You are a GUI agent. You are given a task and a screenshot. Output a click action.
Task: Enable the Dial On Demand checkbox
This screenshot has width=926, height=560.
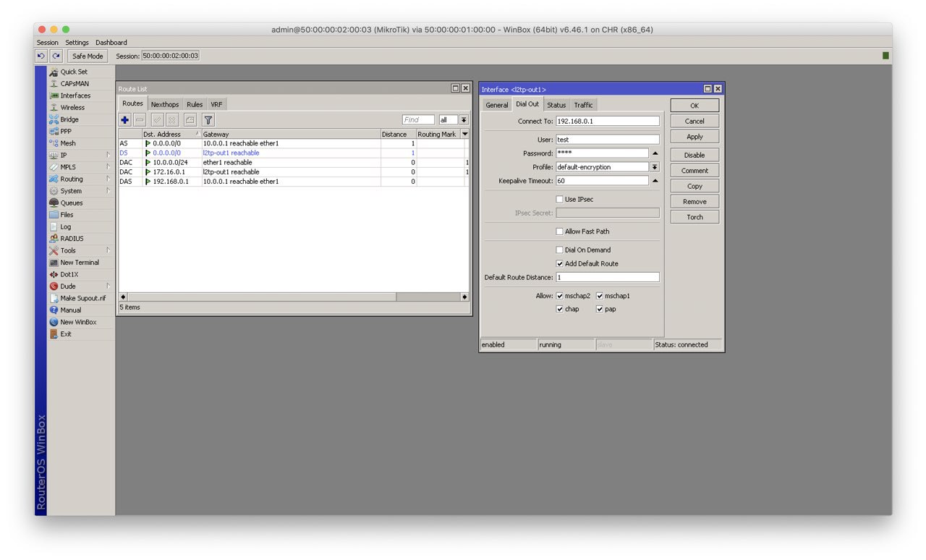click(x=559, y=250)
